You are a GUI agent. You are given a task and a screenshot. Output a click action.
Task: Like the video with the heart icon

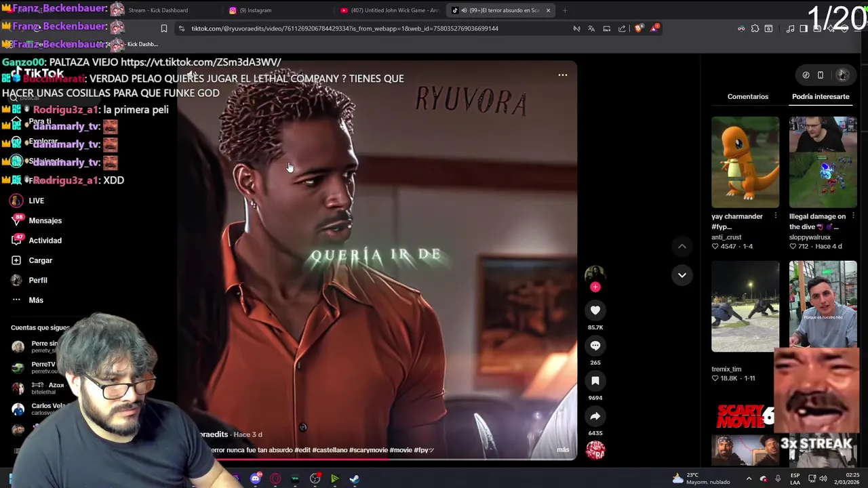click(595, 310)
